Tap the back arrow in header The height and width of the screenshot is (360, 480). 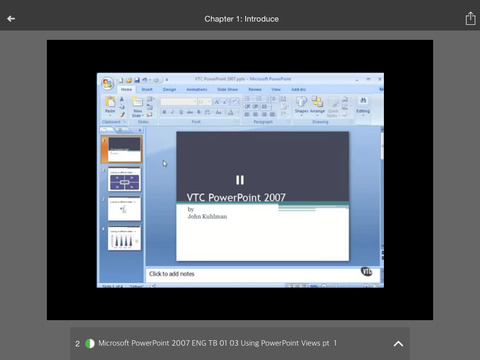[x=11, y=19]
